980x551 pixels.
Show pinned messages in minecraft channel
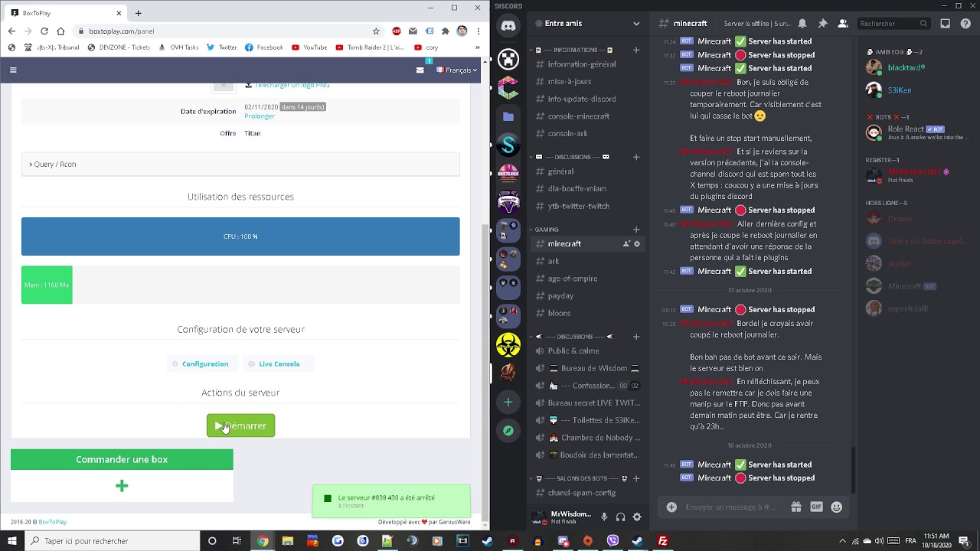coord(823,24)
